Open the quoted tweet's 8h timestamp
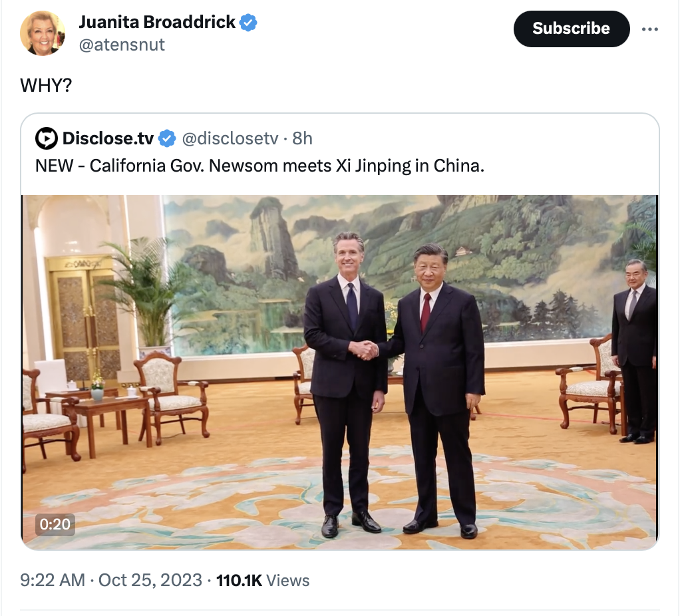This screenshot has width=684, height=616. pos(302,138)
